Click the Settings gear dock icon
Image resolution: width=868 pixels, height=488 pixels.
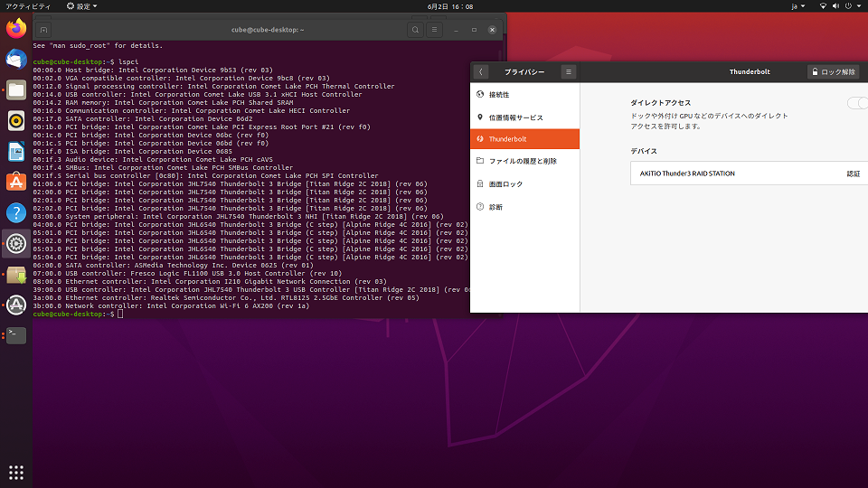[x=16, y=243]
